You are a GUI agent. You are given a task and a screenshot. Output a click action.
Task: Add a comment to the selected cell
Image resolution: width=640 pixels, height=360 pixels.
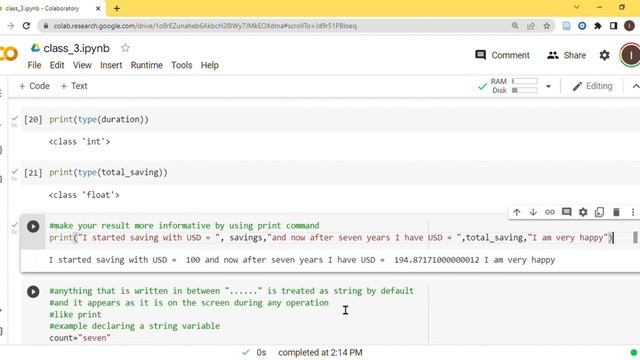point(567,212)
